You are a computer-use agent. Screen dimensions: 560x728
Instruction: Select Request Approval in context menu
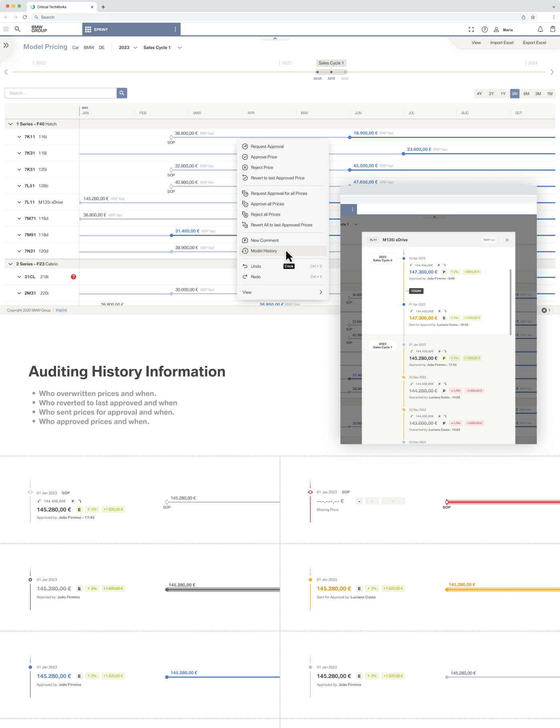283,146
